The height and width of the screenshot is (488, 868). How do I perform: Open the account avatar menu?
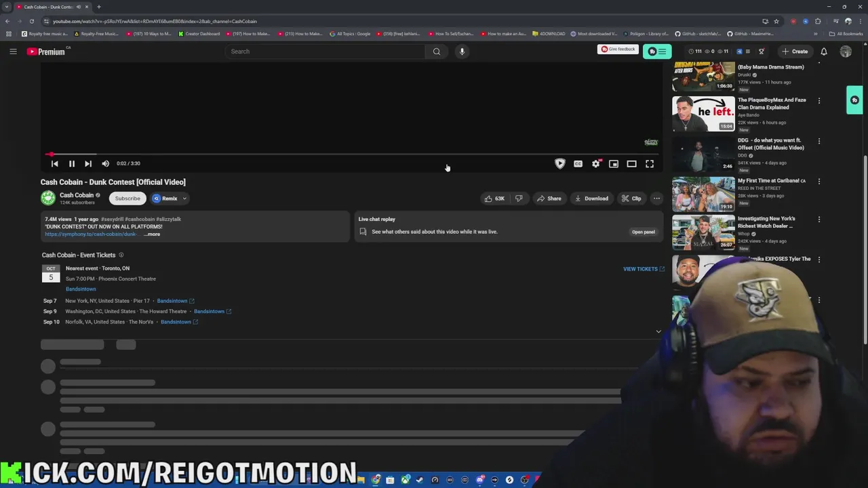click(x=846, y=52)
